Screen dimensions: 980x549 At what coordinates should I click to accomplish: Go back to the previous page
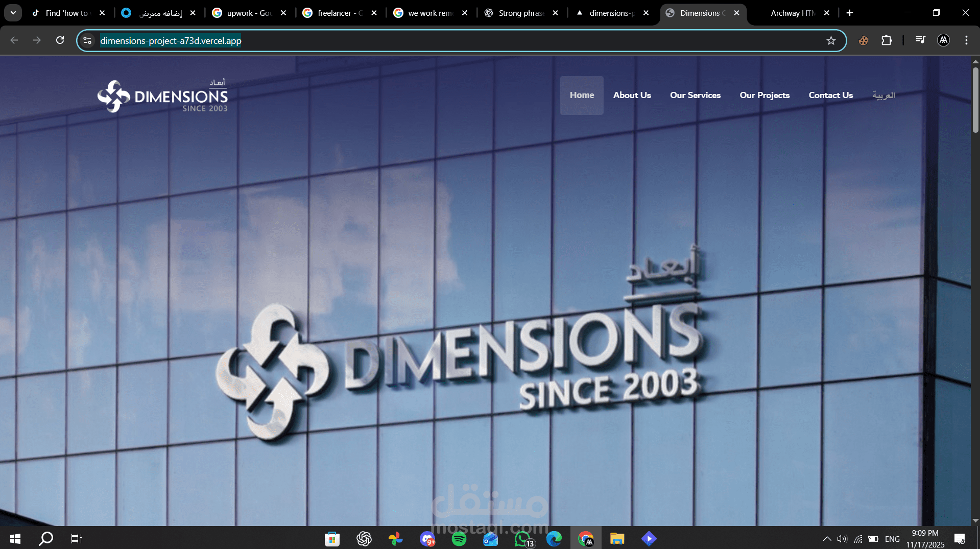click(14, 40)
